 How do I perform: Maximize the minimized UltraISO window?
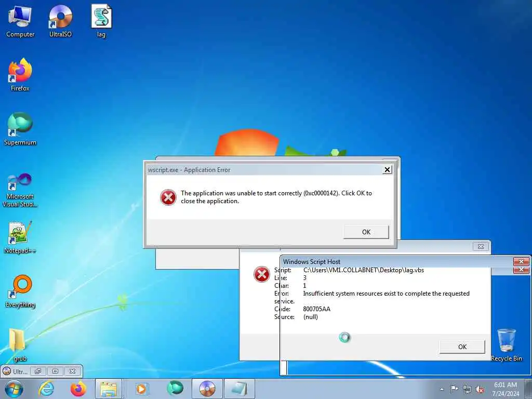click(55, 371)
